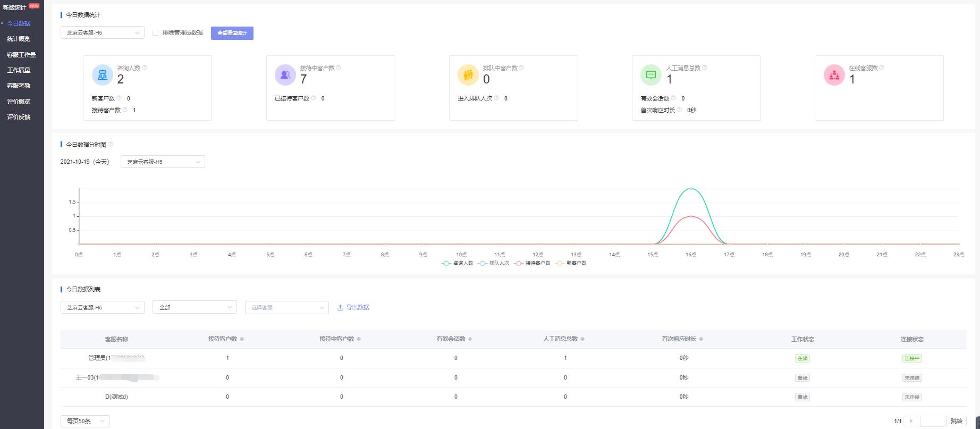Click the page number input field
Viewport: 980px width, 429px height.
point(932,421)
